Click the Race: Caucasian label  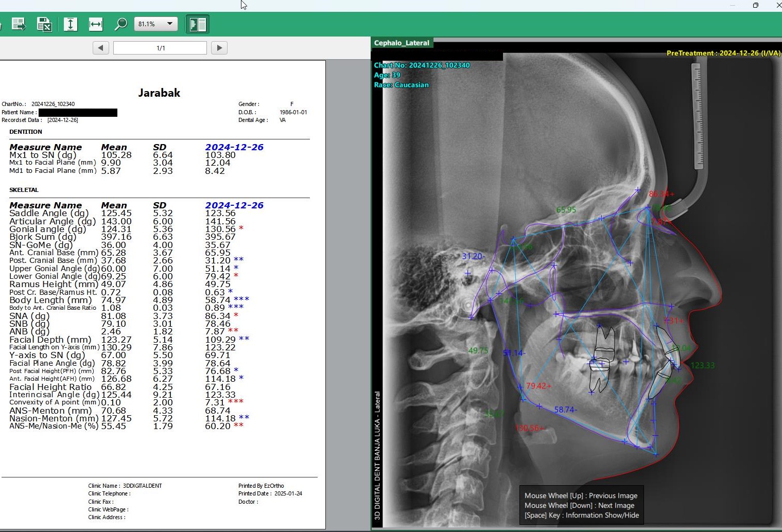(x=401, y=85)
